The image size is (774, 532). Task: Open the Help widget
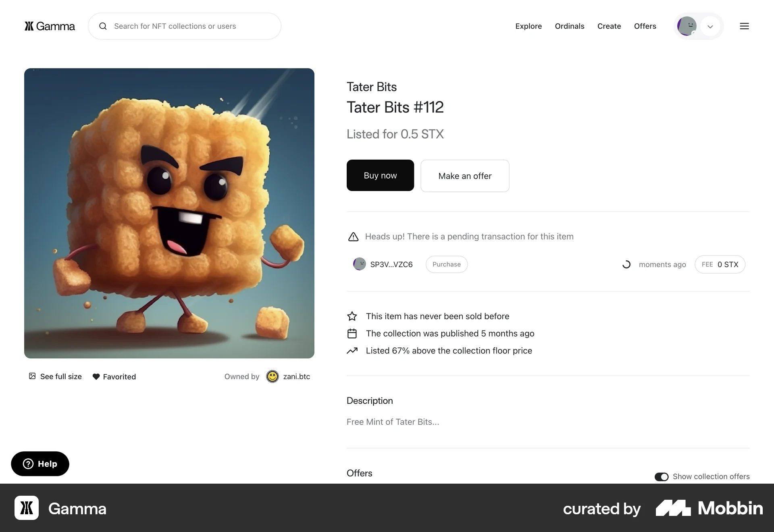pyautogui.click(x=40, y=464)
